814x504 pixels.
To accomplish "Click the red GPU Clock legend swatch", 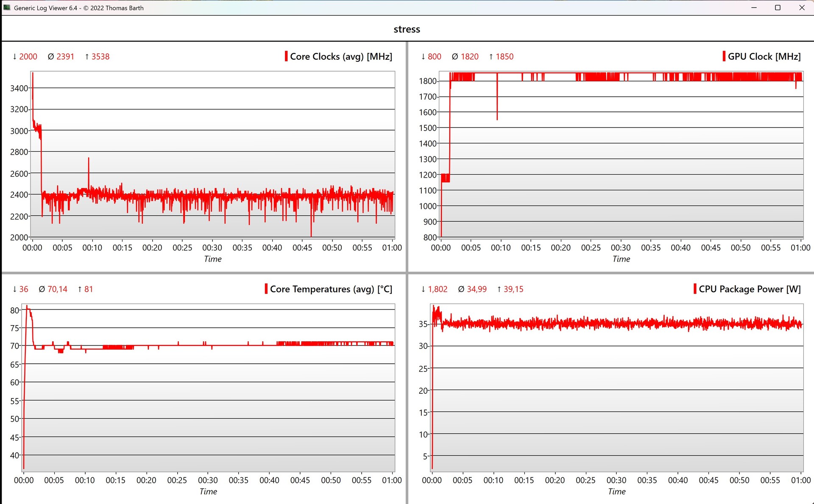I will point(724,56).
